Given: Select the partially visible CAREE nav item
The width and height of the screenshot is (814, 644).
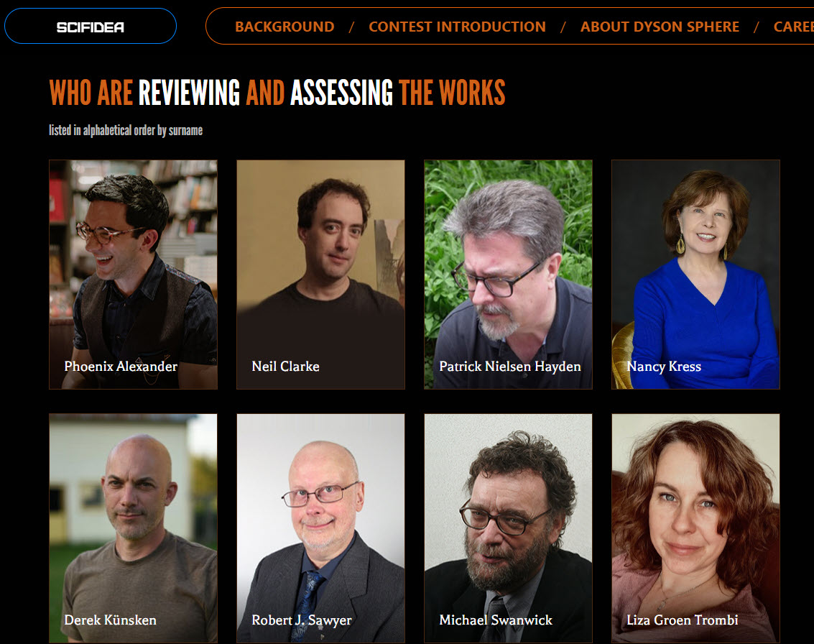Looking at the screenshot, I should tap(793, 27).
